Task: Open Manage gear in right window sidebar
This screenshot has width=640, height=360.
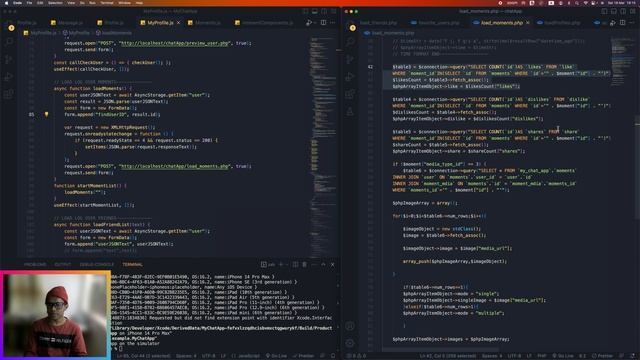Action: 350,343
